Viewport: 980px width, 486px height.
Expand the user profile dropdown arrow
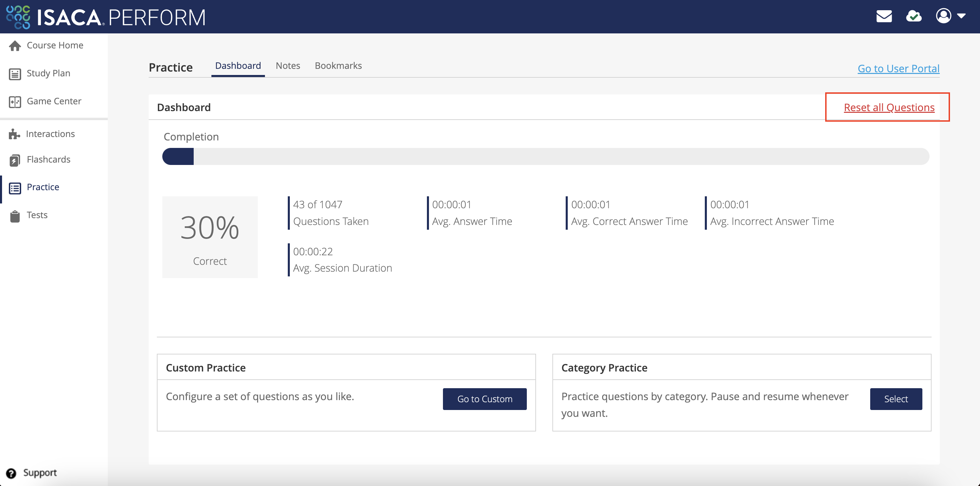pos(961,16)
